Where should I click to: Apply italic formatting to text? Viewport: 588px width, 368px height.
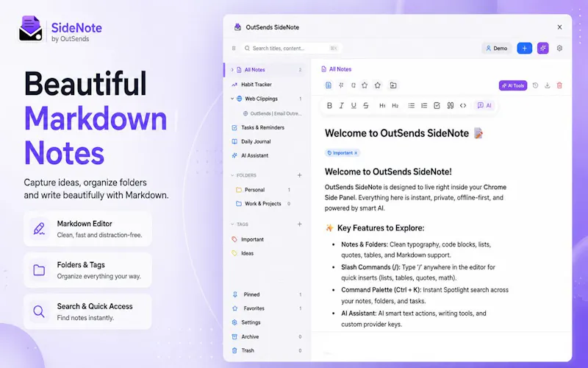tap(341, 105)
